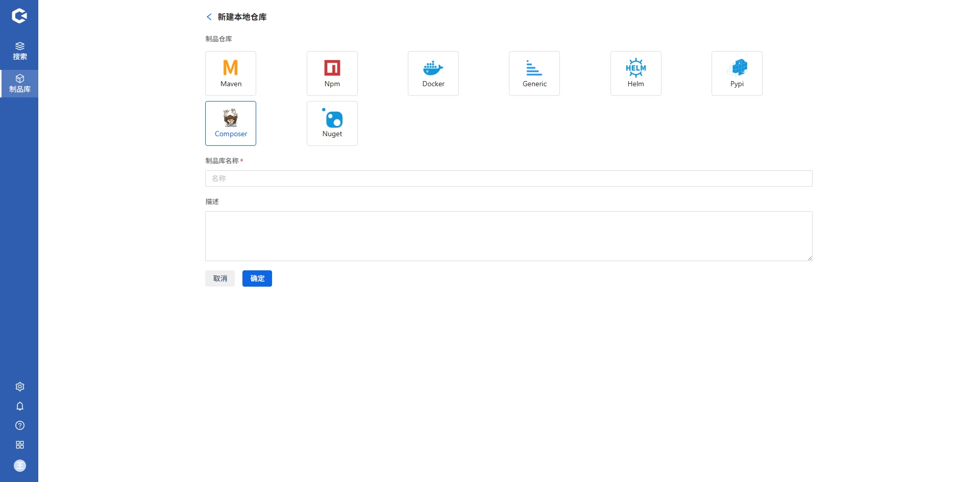Select the Nuget repository type

tap(332, 123)
